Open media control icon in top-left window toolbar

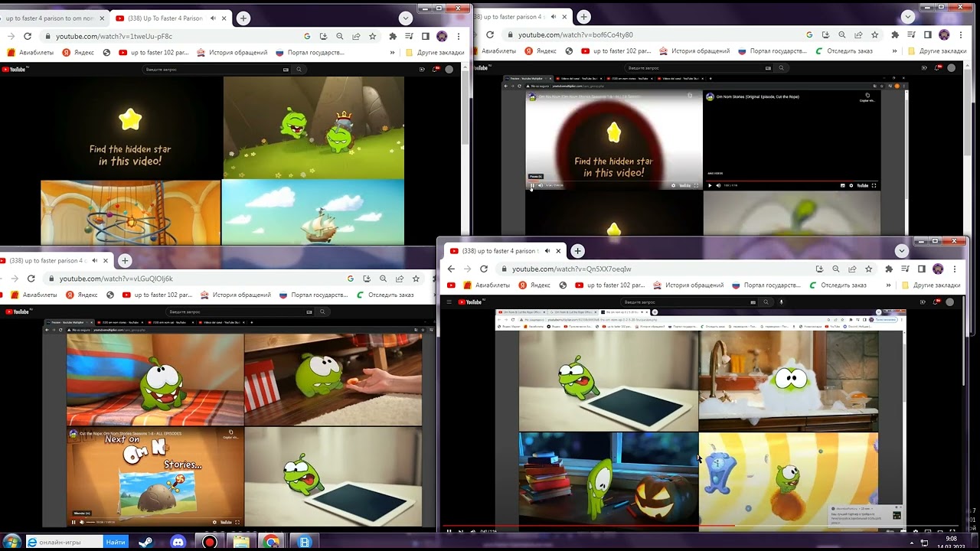410,36
